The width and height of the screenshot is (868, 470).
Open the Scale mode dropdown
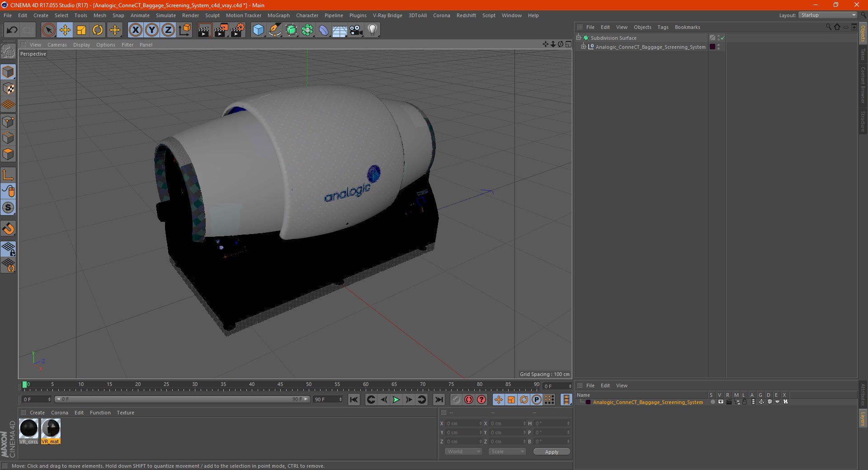tap(507, 451)
